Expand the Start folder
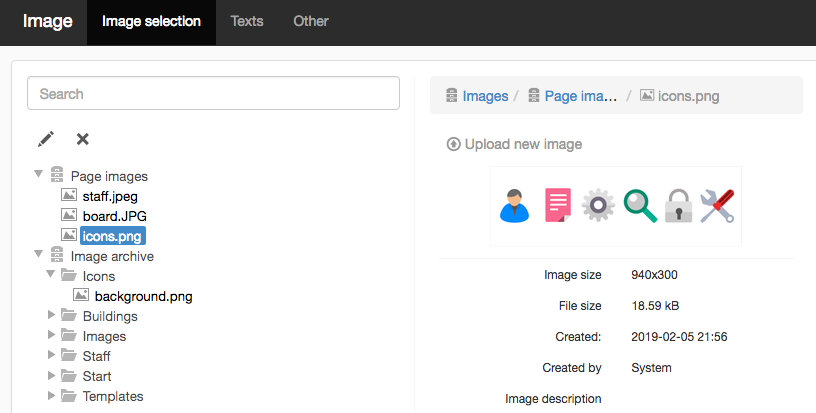This screenshot has width=816, height=413. (x=51, y=375)
